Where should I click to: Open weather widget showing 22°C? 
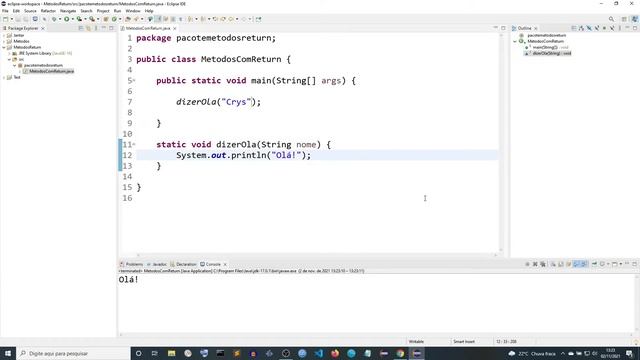point(532,353)
